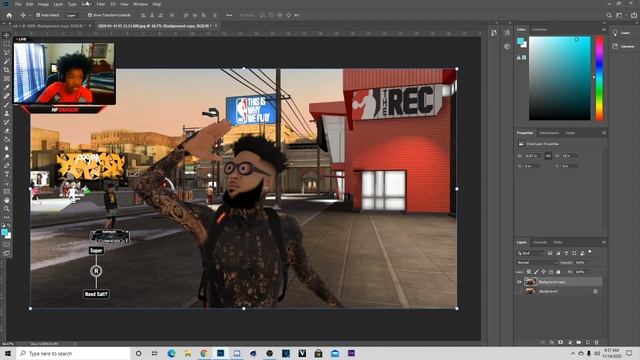
Task: Click the search magnifier at top right
Action: coord(609,15)
